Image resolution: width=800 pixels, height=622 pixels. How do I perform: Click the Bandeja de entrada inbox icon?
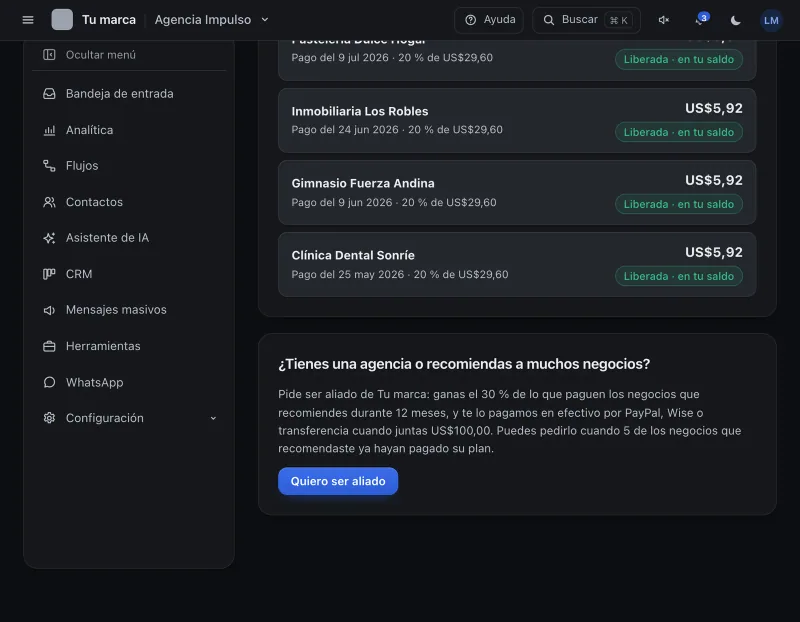[49, 93]
